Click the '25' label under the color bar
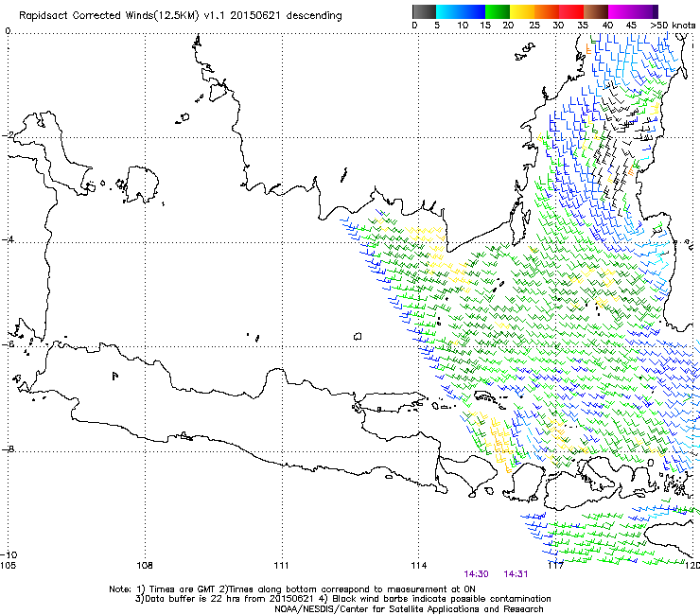The width and height of the screenshot is (700, 615). 534,26
